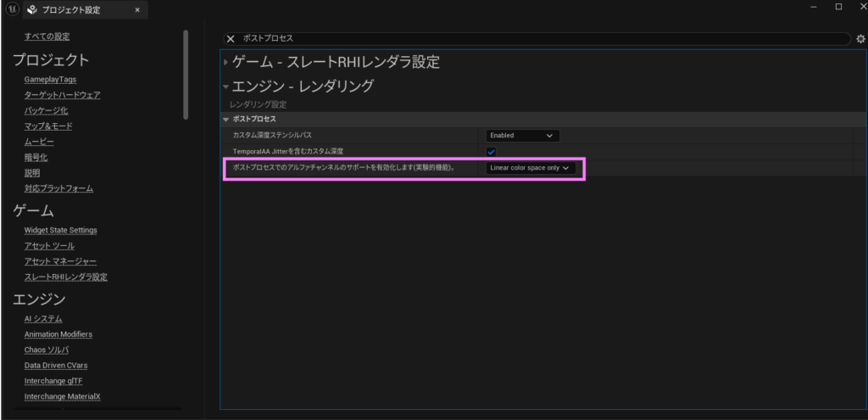Viewport: 868px width, 420px height.
Task: Open Animation Modifiers settings
Action: [x=58, y=334]
